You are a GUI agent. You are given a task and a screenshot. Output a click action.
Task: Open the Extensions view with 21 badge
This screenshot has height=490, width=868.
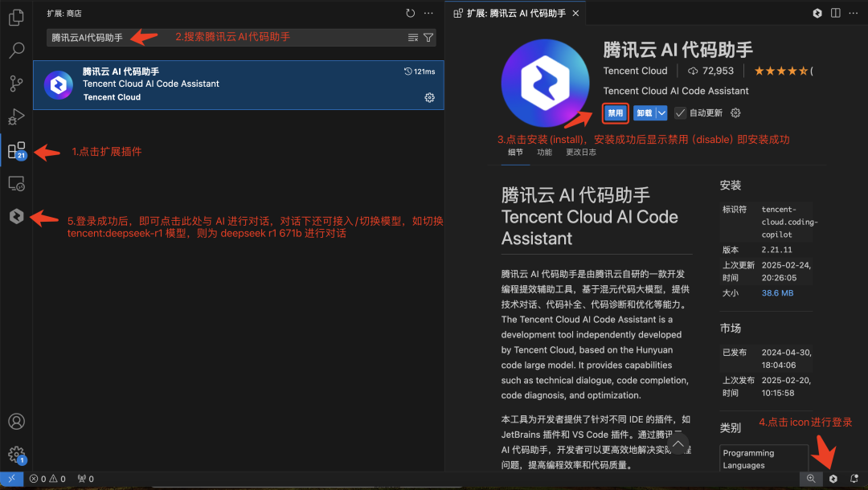17,150
